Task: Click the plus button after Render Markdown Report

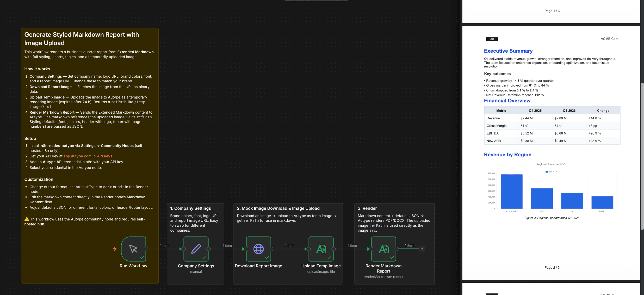Action: pos(422,249)
